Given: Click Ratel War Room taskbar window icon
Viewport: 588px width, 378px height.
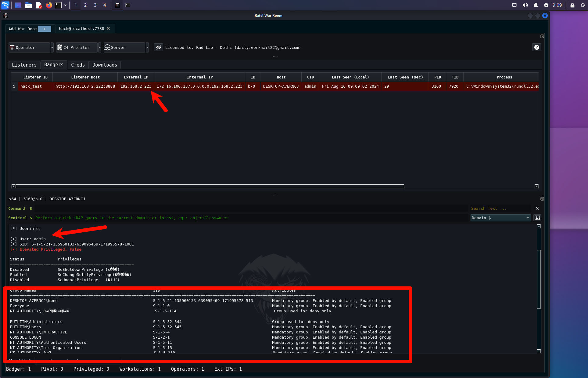Looking at the screenshot, I should click(117, 5).
